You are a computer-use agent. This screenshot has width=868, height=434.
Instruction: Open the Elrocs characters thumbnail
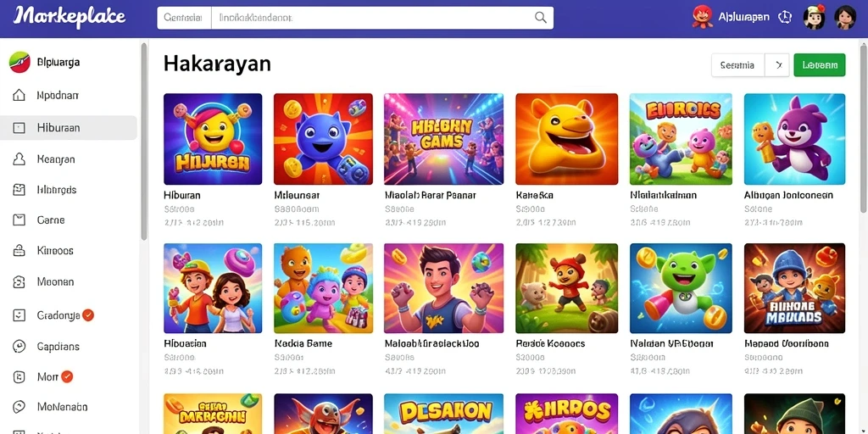681,139
